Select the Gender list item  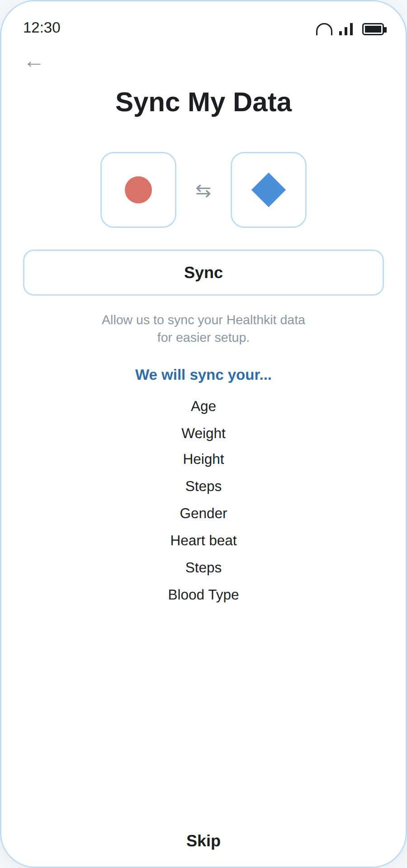tap(203, 513)
